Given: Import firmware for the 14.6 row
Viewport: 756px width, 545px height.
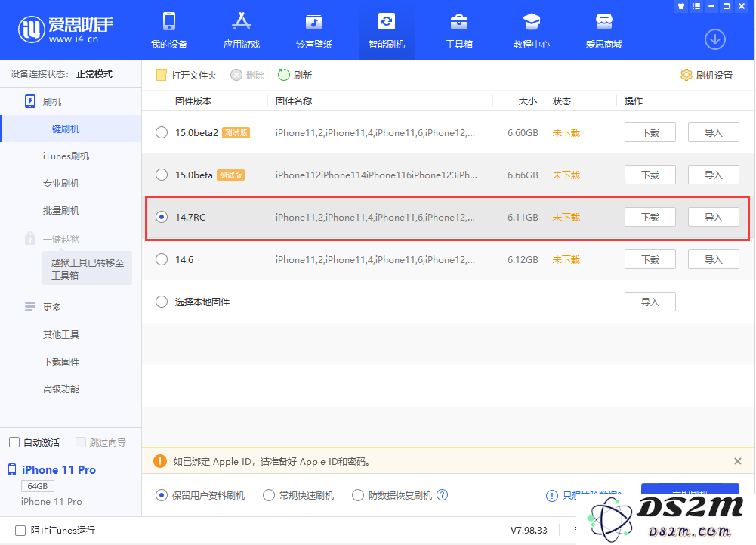Looking at the screenshot, I should coord(713,259).
